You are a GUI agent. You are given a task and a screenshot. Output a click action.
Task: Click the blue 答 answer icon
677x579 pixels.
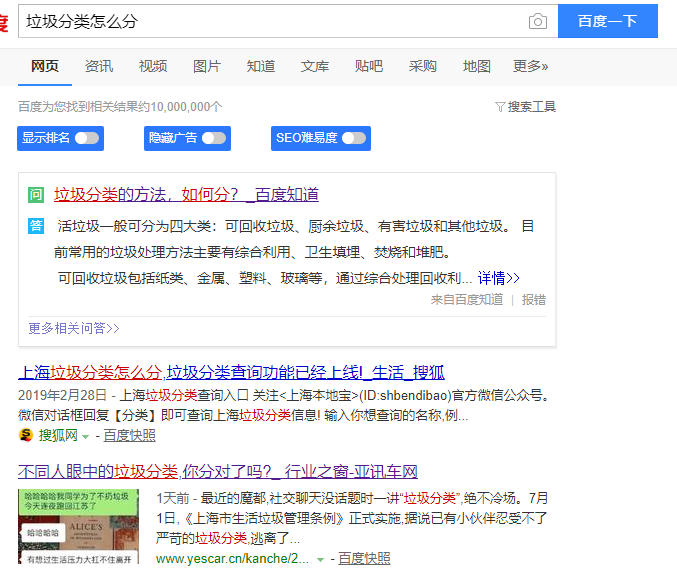(36, 226)
